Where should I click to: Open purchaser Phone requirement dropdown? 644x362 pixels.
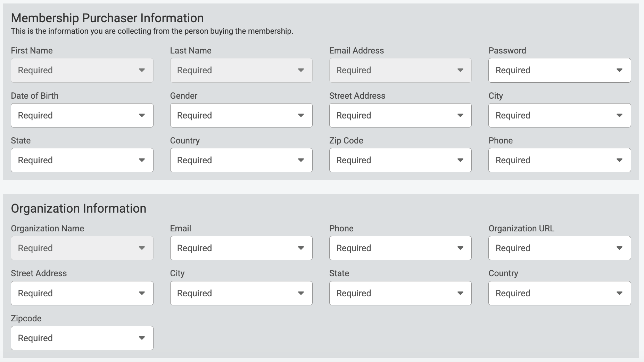[560, 160]
